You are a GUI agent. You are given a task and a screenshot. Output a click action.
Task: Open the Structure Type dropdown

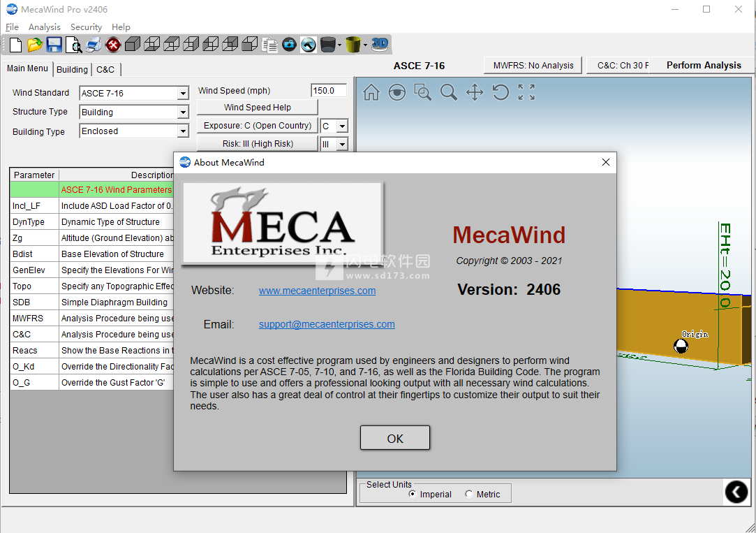183,112
